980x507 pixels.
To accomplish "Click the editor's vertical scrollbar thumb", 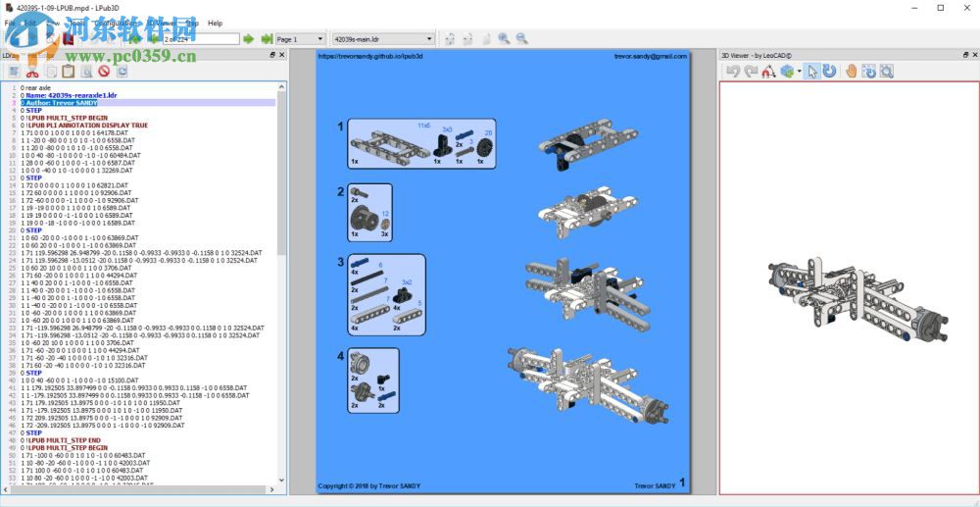I will (281, 173).
